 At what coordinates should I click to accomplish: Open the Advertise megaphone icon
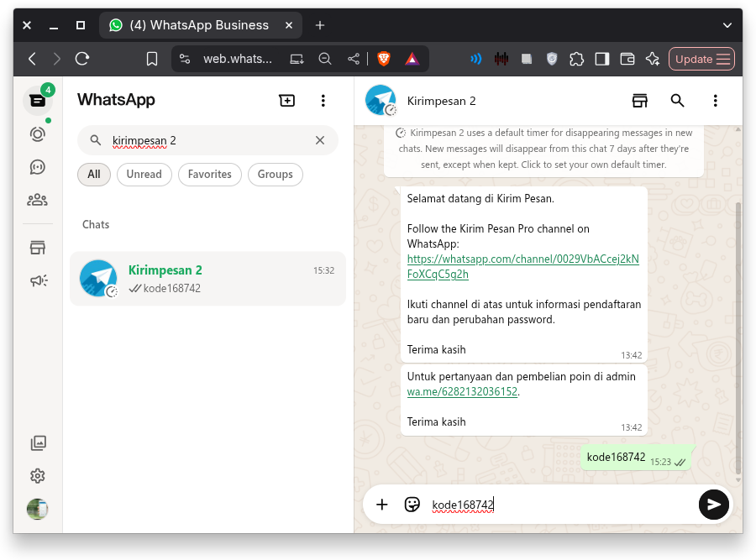pos(37,280)
